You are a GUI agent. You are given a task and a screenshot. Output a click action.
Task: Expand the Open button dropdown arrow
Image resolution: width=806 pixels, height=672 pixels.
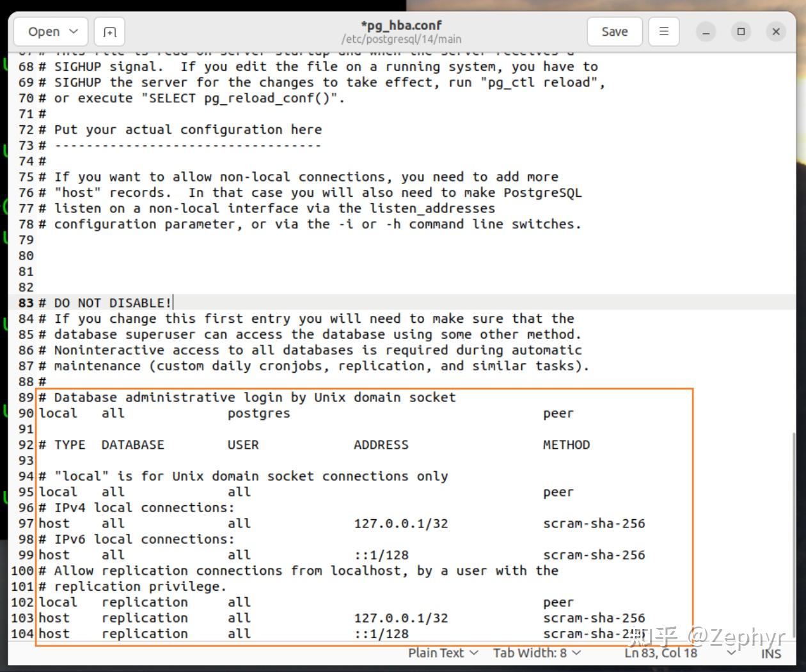(72, 31)
